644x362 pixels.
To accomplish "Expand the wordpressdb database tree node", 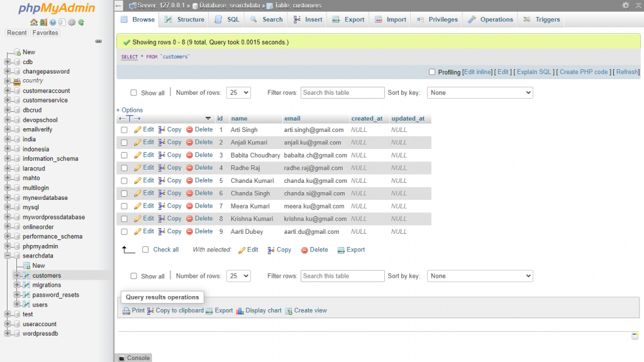I will click(x=8, y=334).
